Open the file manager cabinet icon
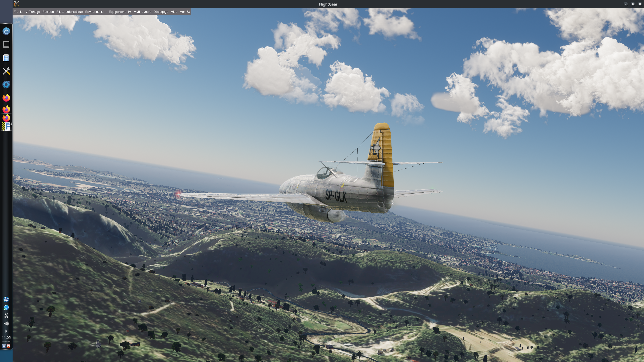644x362 pixels. pyautogui.click(x=6, y=58)
